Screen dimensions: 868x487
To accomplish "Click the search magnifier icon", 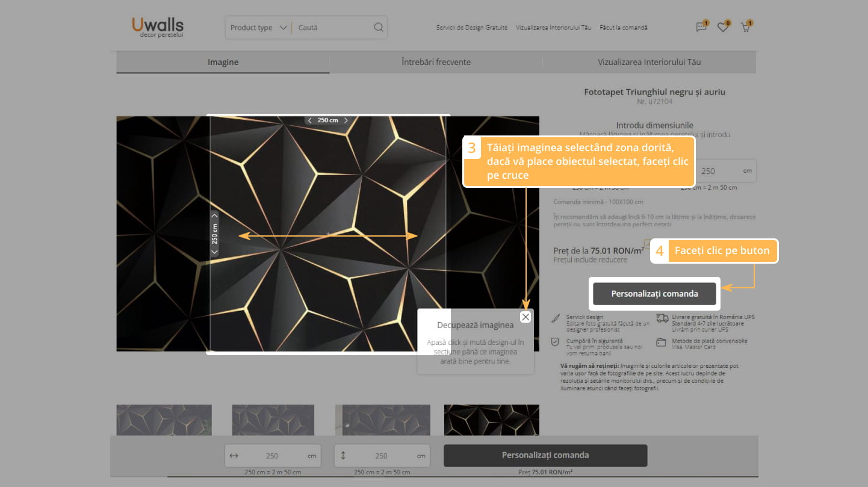I will tap(378, 27).
